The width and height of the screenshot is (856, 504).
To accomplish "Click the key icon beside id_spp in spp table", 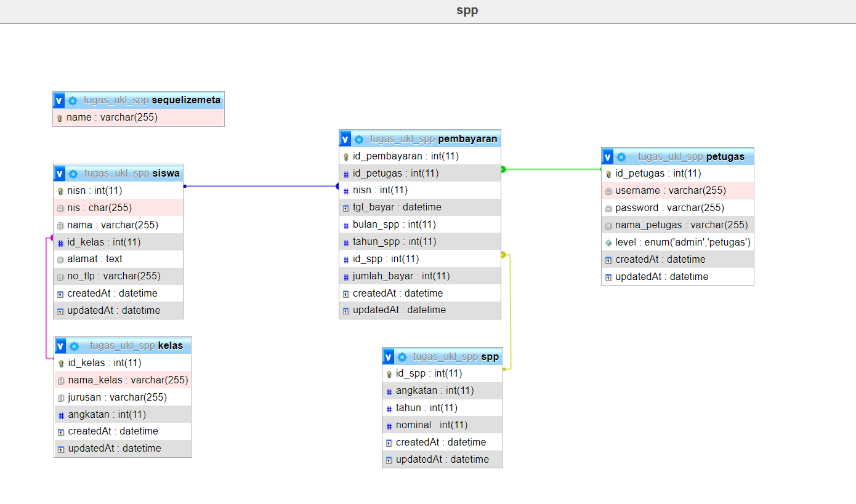I will click(389, 374).
